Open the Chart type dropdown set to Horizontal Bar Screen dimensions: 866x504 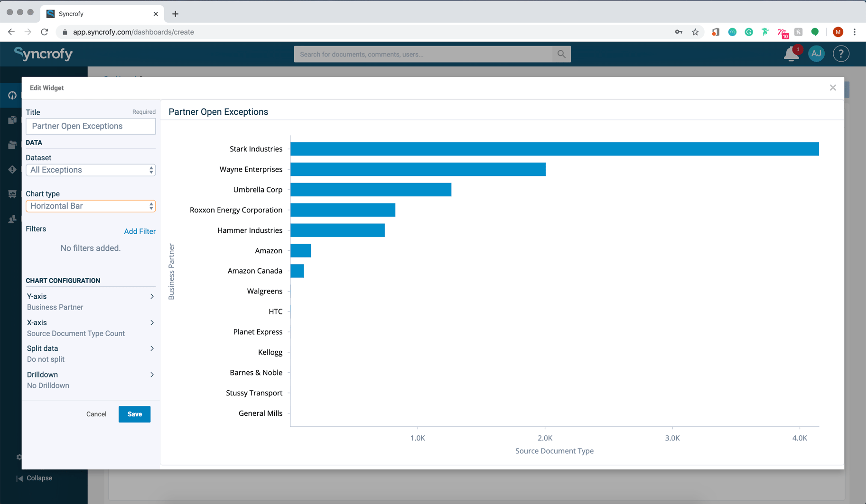coord(90,206)
